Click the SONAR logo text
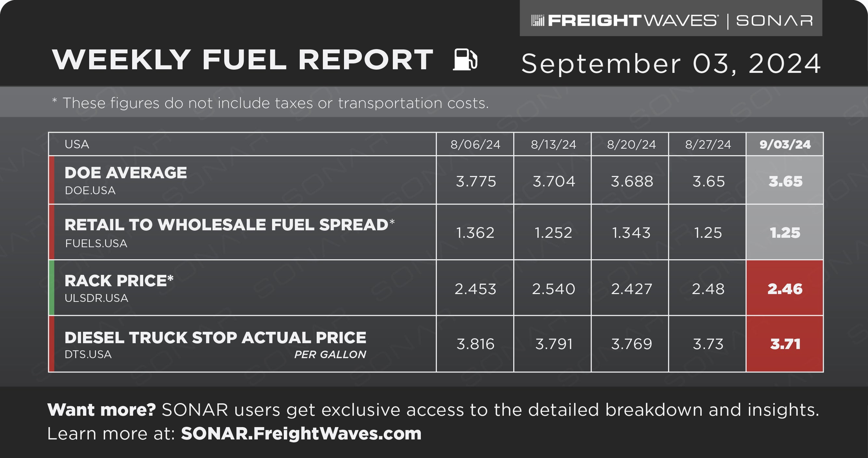The height and width of the screenshot is (458, 868). pyautogui.click(x=774, y=20)
